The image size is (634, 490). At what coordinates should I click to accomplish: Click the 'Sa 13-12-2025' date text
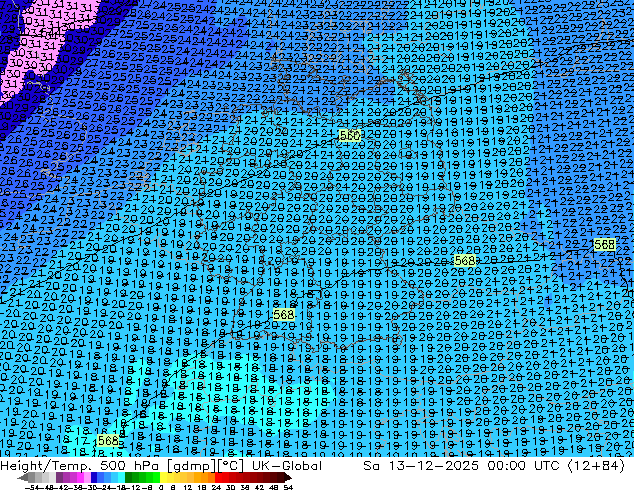click(x=421, y=466)
